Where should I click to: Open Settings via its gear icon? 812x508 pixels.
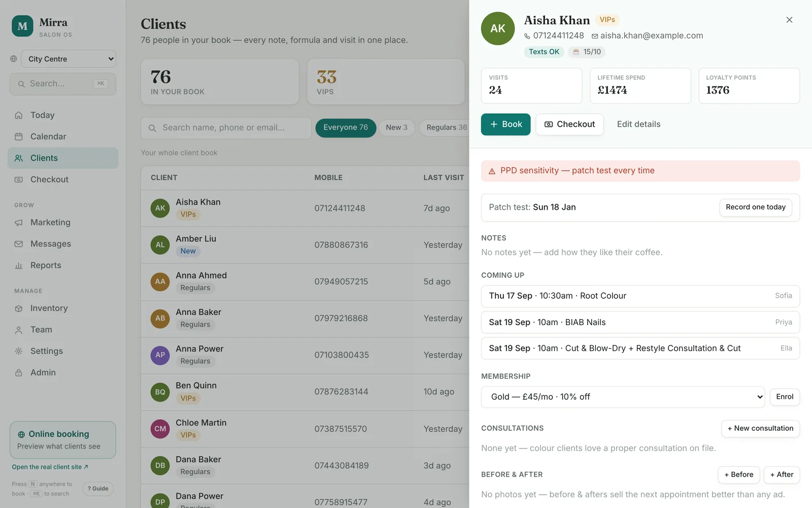coord(19,351)
